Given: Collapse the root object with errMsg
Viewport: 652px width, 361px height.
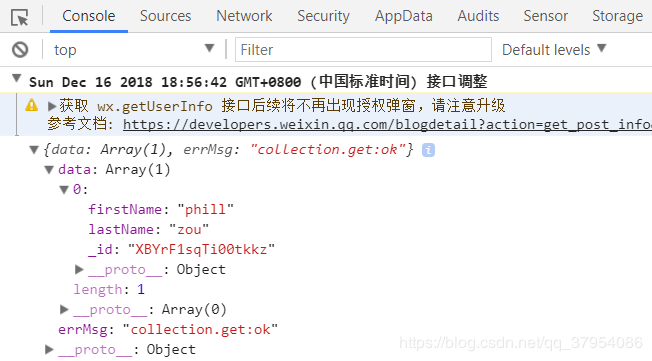Looking at the screenshot, I should tap(34, 150).
